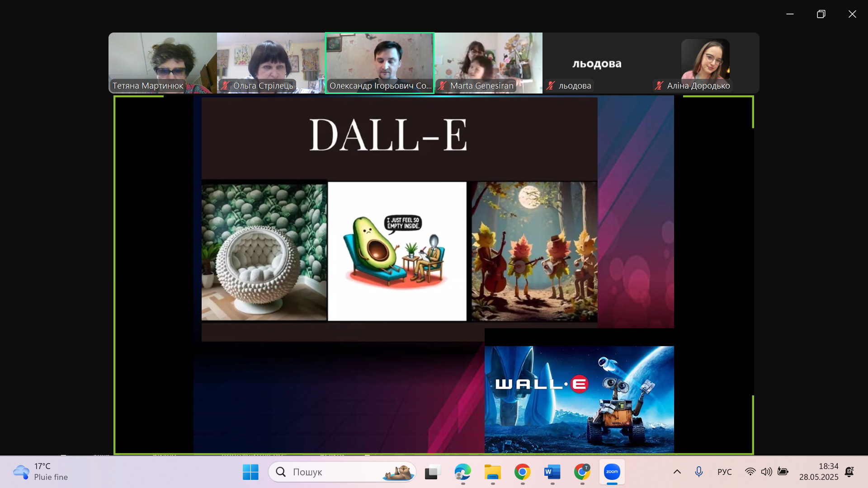This screenshot has height=488, width=868.
Task: Select Ольга Стрілець's video thumbnail
Action: point(271,63)
